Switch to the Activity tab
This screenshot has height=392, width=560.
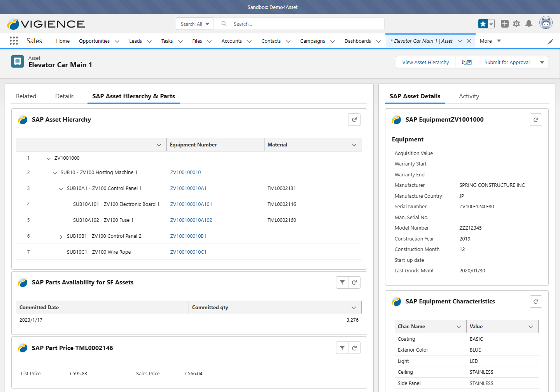click(x=469, y=96)
